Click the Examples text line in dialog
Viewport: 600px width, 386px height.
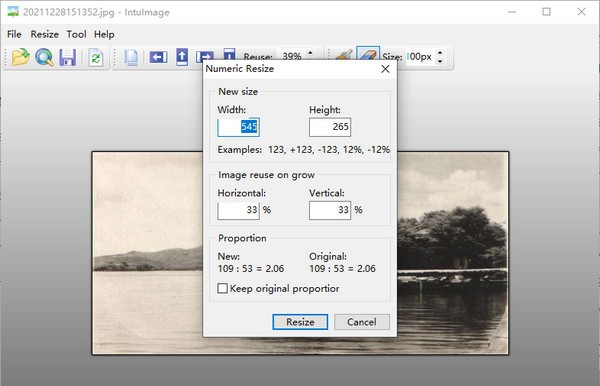[x=304, y=150]
